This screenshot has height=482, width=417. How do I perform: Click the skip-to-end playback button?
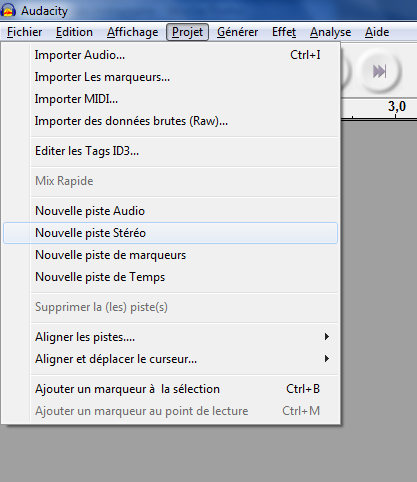(379, 71)
